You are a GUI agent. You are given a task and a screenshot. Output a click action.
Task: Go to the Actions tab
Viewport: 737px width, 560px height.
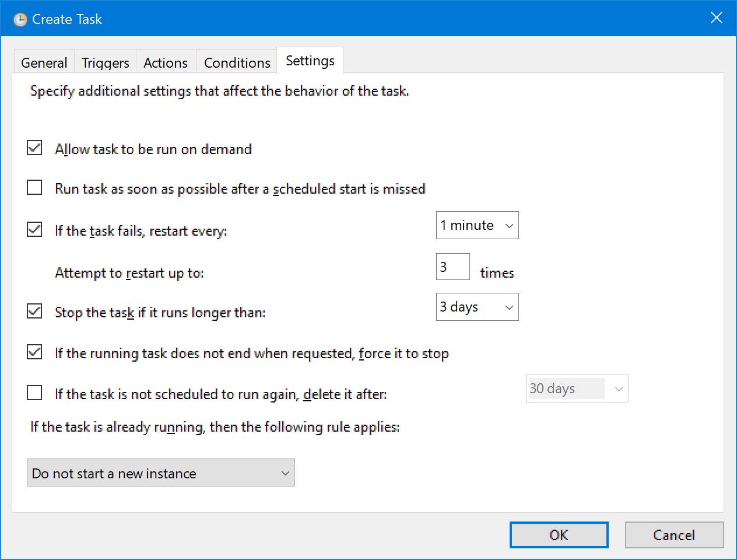[x=166, y=62]
